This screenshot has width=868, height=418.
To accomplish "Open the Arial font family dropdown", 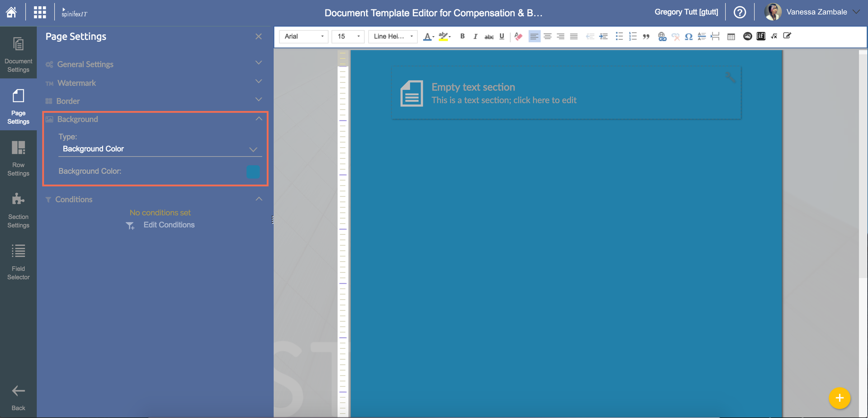I will click(x=304, y=36).
